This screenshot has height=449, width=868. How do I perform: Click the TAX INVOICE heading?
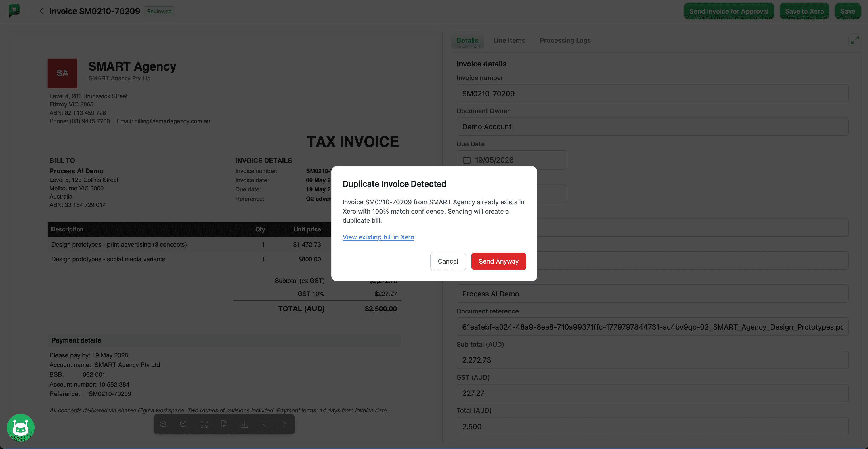pyautogui.click(x=352, y=142)
